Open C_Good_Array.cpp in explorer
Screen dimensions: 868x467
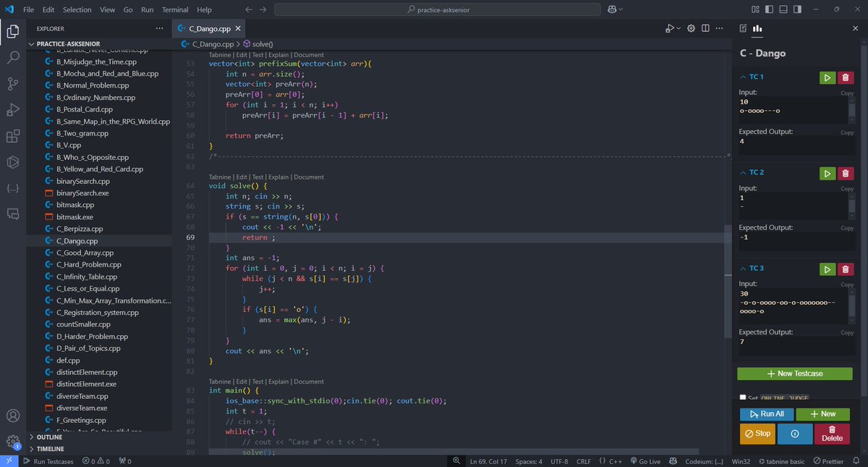click(x=85, y=253)
